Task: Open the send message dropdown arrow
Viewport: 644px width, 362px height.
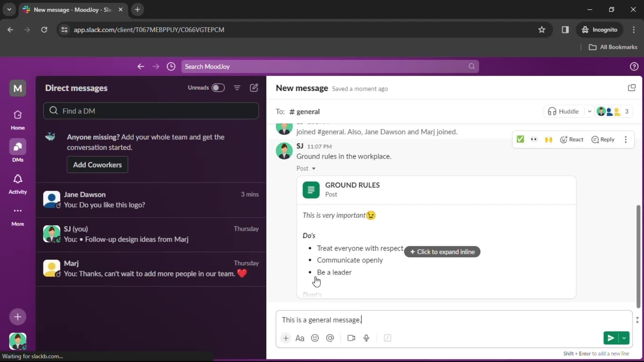Action: [624, 338]
